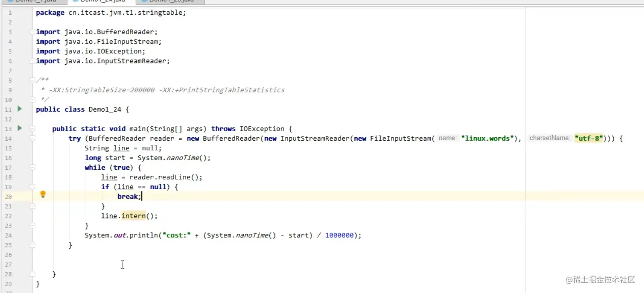Click the break keyword
Image resolution: width=644 pixels, height=293 pixels.
coord(127,197)
